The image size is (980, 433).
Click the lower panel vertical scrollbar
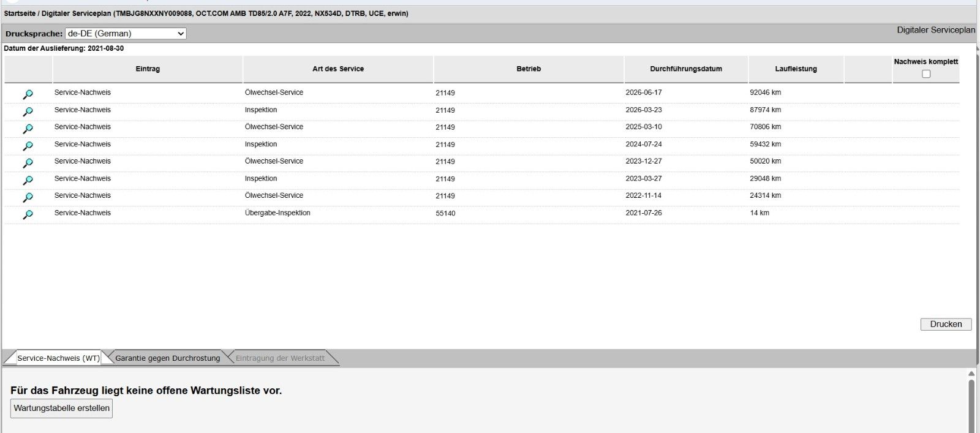tap(971, 406)
